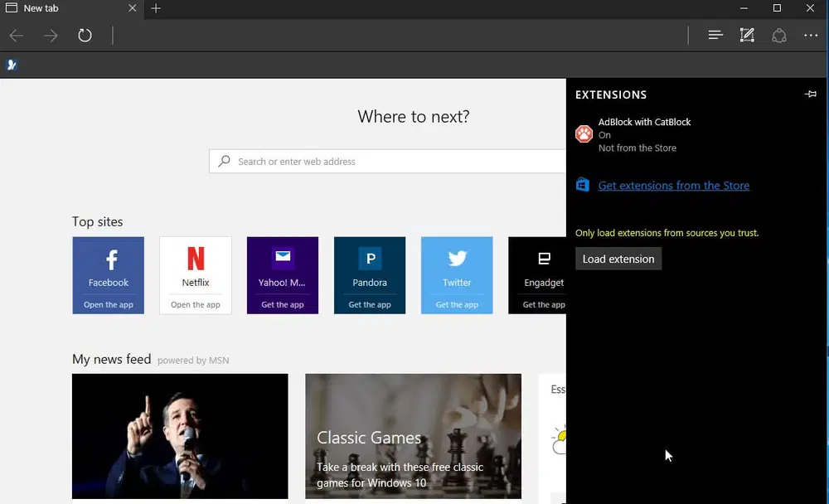Open the Hub panel icon
This screenshot has height=504, width=829.
tap(715, 35)
